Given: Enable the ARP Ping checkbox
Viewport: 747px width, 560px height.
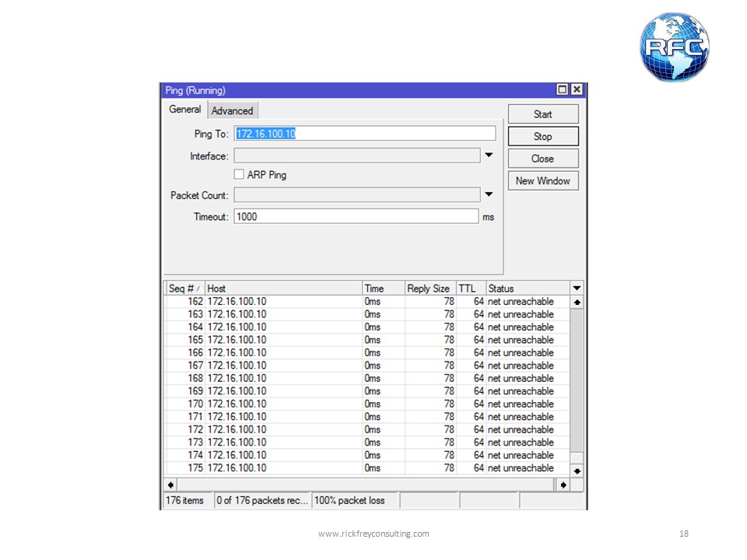Looking at the screenshot, I should coord(239,174).
